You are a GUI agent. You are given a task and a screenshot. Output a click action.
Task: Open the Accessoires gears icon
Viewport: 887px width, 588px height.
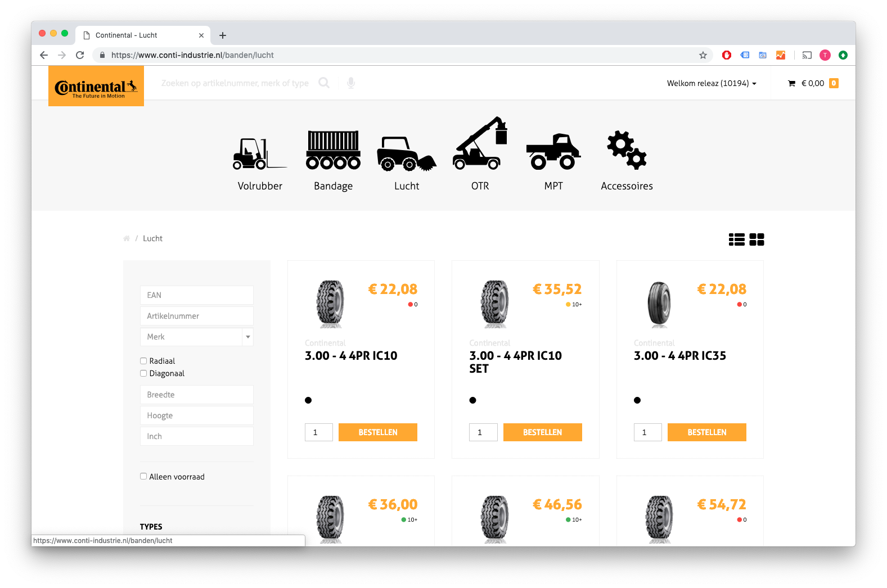pos(627,150)
